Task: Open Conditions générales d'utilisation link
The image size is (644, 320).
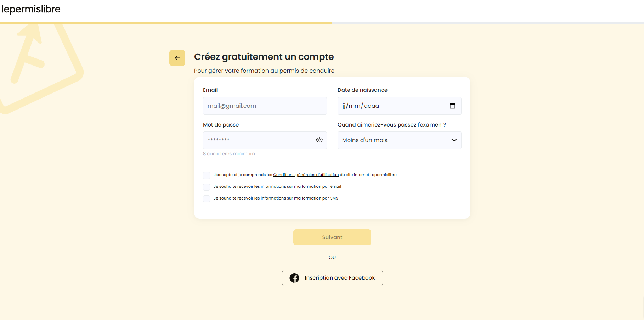Action: tap(306, 175)
